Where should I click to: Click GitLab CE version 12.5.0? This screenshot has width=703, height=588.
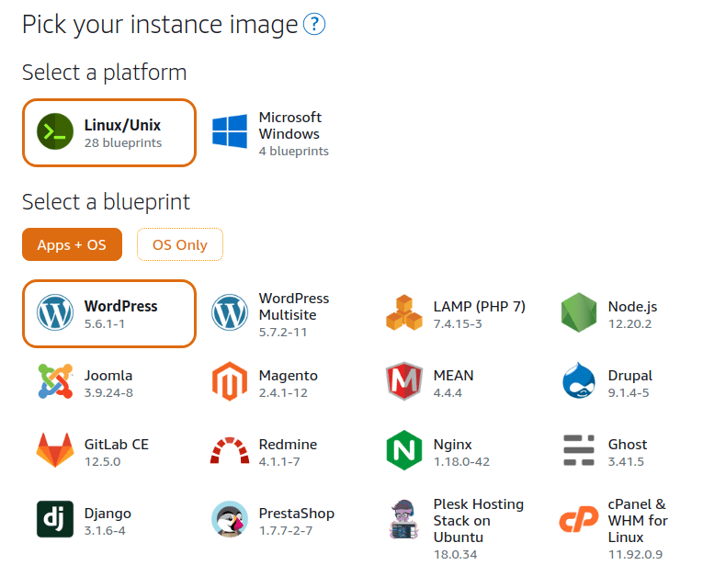(x=103, y=461)
